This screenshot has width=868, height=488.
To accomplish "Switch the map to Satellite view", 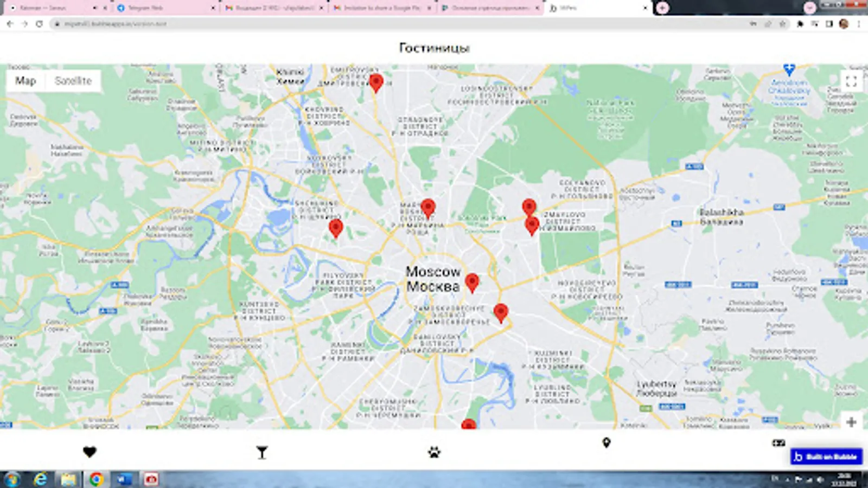I will click(x=73, y=81).
